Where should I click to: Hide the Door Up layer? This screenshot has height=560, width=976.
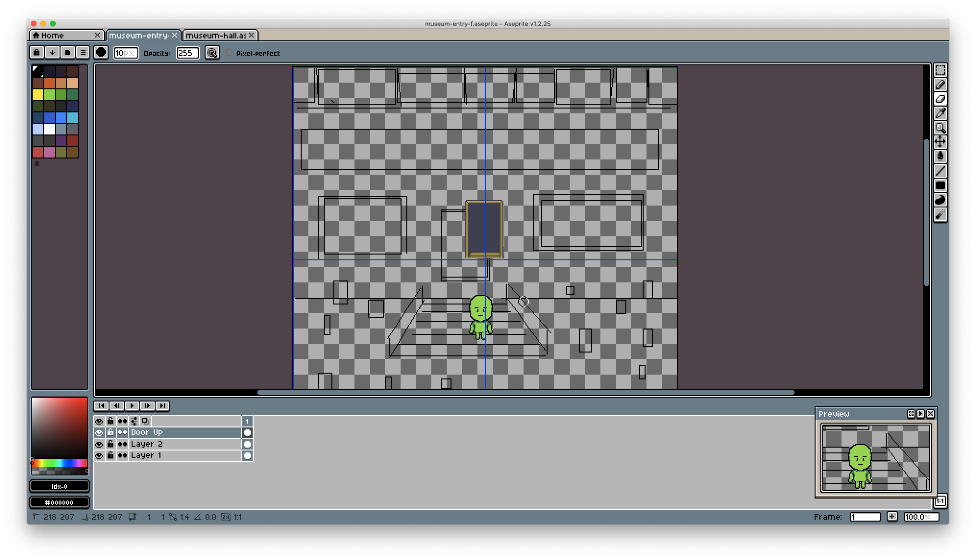pyautogui.click(x=99, y=433)
